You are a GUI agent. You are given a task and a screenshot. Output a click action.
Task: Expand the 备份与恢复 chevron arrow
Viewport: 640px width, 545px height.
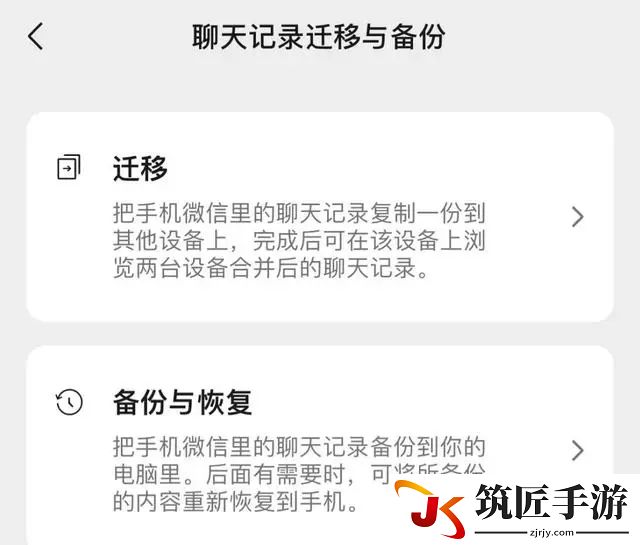pos(578,450)
